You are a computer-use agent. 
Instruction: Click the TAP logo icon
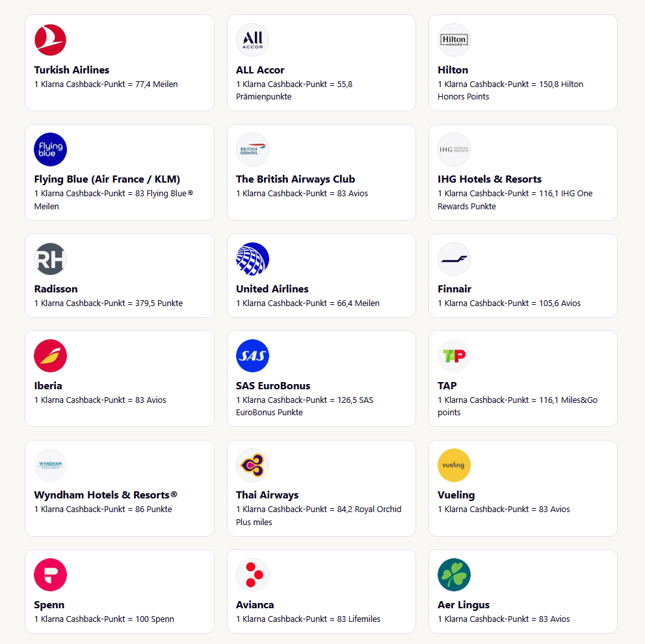coord(454,355)
